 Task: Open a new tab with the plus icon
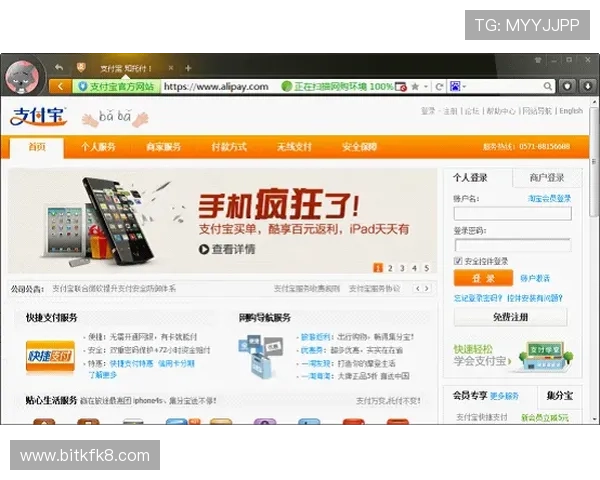pyautogui.click(x=188, y=68)
